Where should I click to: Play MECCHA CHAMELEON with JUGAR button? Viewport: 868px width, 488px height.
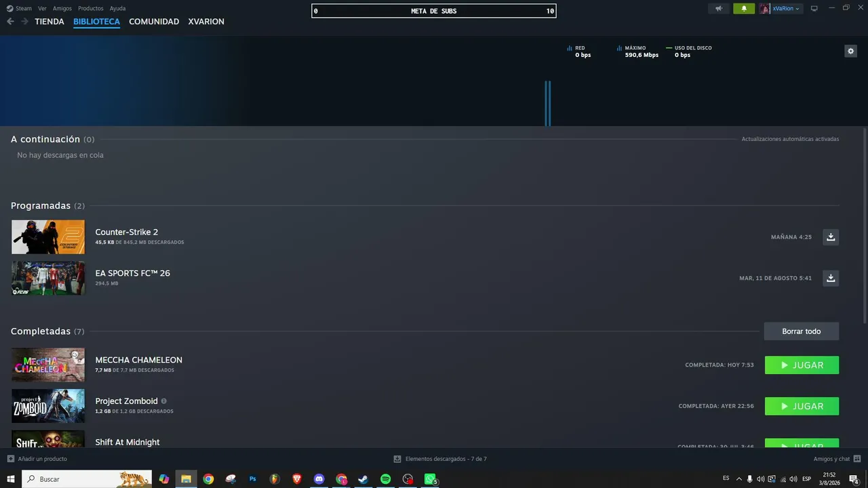pyautogui.click(x=802, y=365)
